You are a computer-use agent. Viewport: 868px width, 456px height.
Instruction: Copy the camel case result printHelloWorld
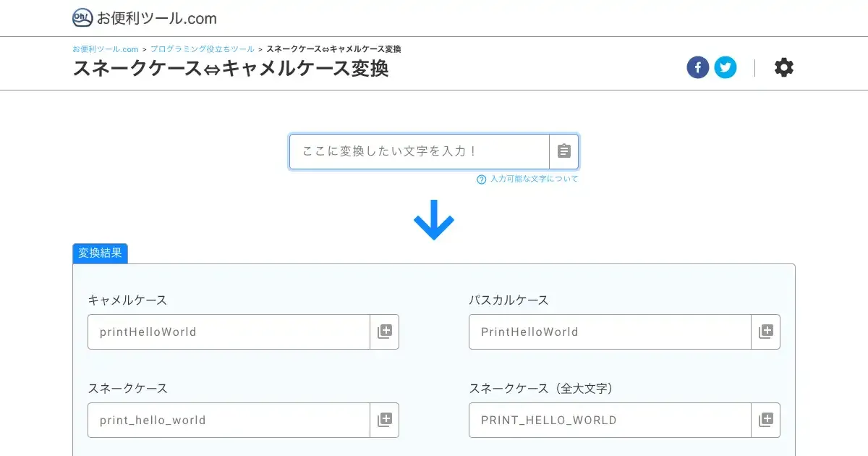point(385,332)
